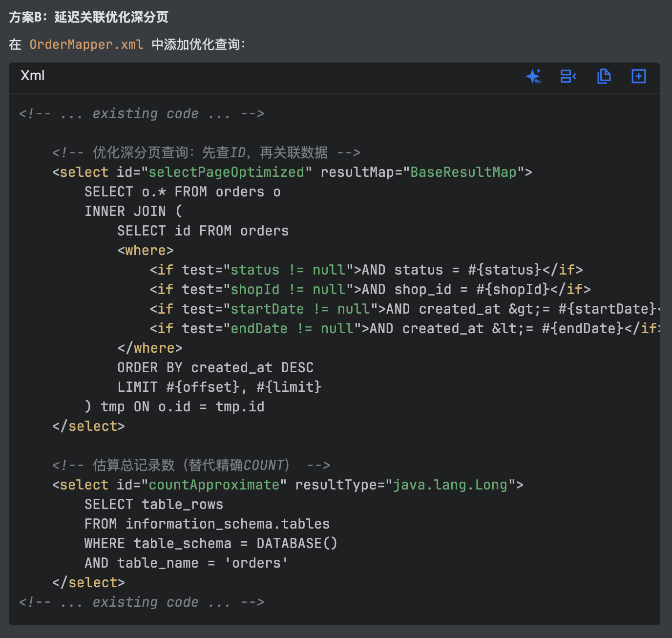Click the plus-square create file icon

tap(638, 76)
